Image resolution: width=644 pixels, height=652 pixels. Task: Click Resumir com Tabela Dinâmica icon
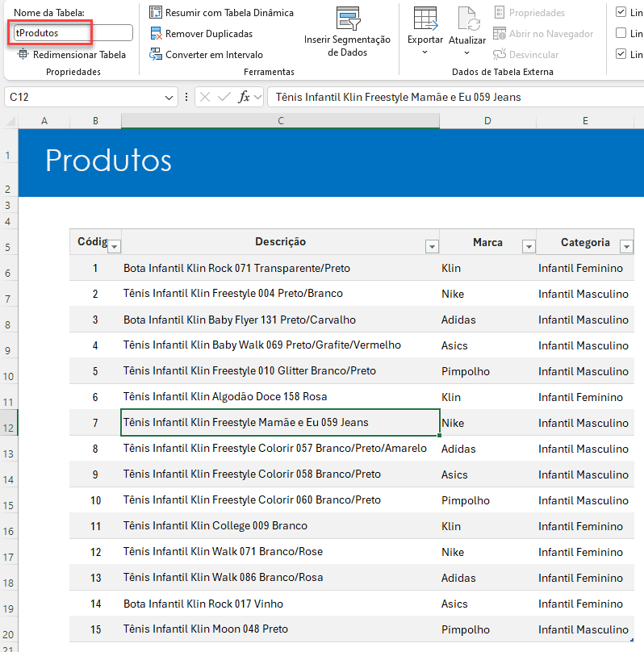click(x=156, y=12)
